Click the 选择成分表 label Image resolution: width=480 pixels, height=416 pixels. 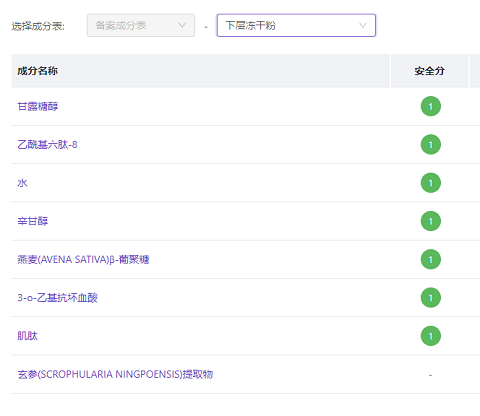(x=38, y=26)
